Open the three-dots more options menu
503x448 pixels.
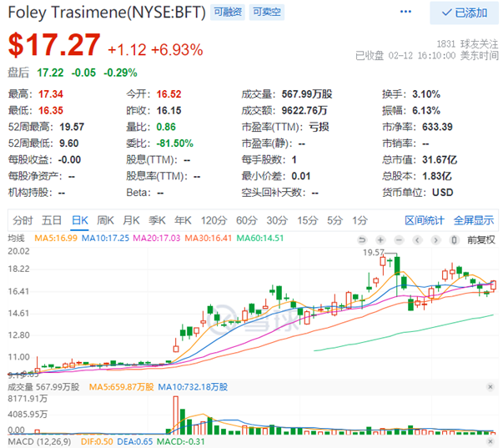tap(405, 12)
